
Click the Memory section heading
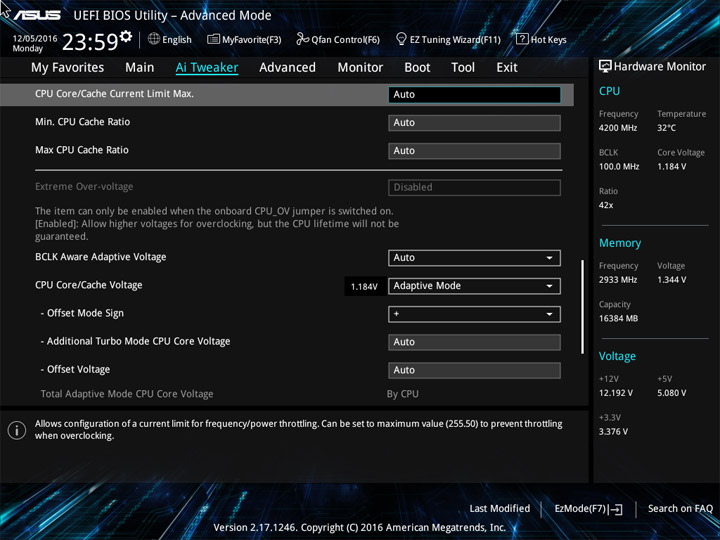click(x=620, y=243)
